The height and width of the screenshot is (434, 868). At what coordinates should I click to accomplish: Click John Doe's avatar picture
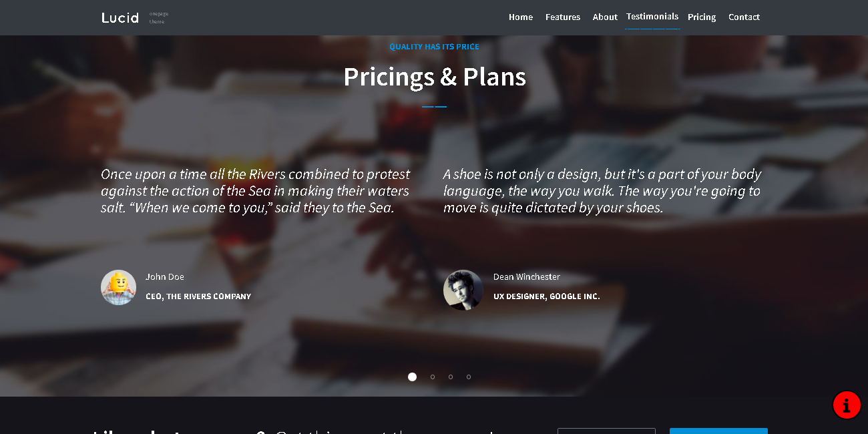click(118, 288)
